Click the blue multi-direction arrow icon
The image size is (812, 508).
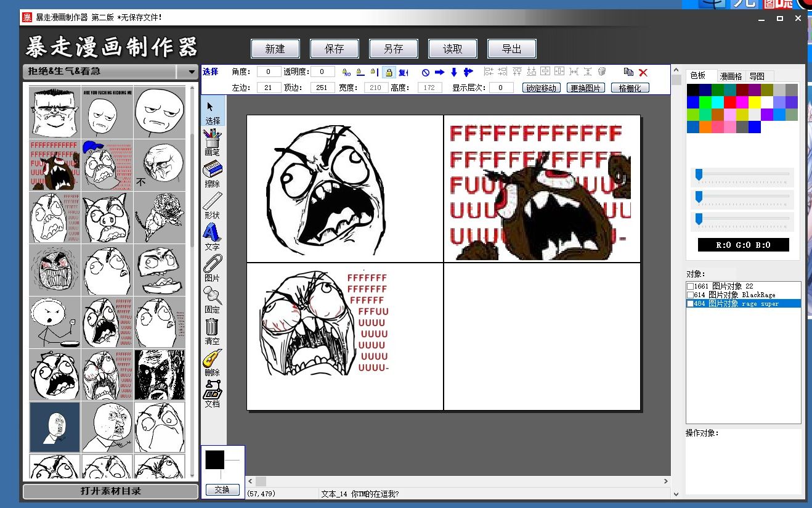pos(468,72)
